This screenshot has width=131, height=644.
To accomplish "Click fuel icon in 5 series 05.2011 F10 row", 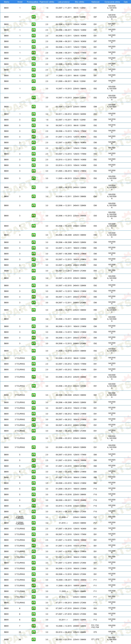I will 34,512.
